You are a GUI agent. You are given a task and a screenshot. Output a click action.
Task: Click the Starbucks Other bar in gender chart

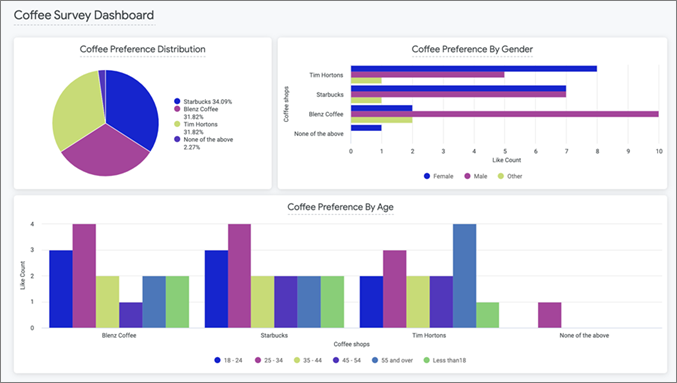(x=366, y=100)
